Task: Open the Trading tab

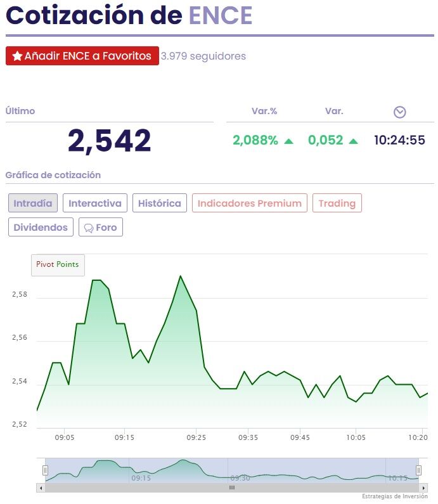Action: 337,203
